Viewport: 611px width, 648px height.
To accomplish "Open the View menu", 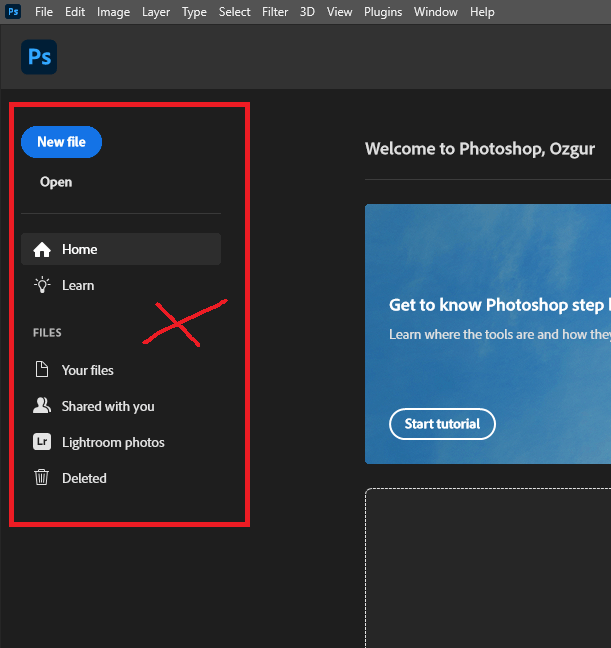I will click(x=339, y=12).
